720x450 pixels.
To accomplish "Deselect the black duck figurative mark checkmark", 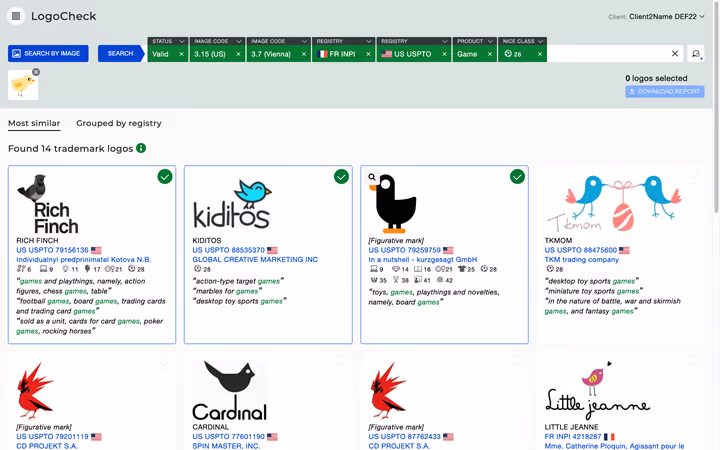I will (x=517, y=176).
